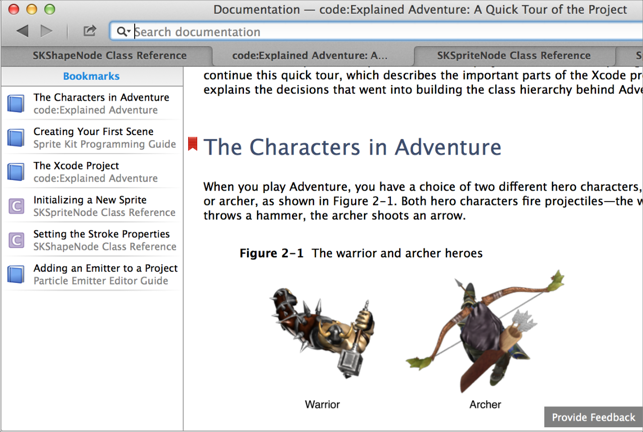The height and width of the screenshot is (432, 643).
Task: Click the Warrior caption label
Action: [322, 405]
